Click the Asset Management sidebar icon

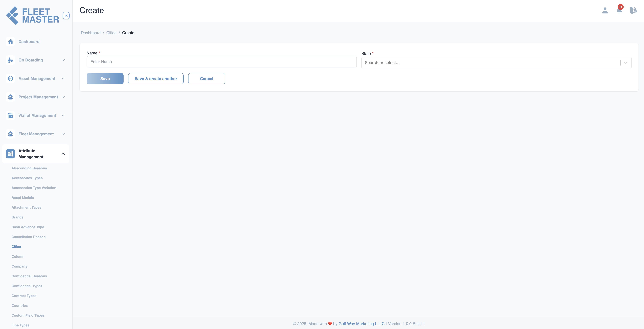click(x=10, y=78)
